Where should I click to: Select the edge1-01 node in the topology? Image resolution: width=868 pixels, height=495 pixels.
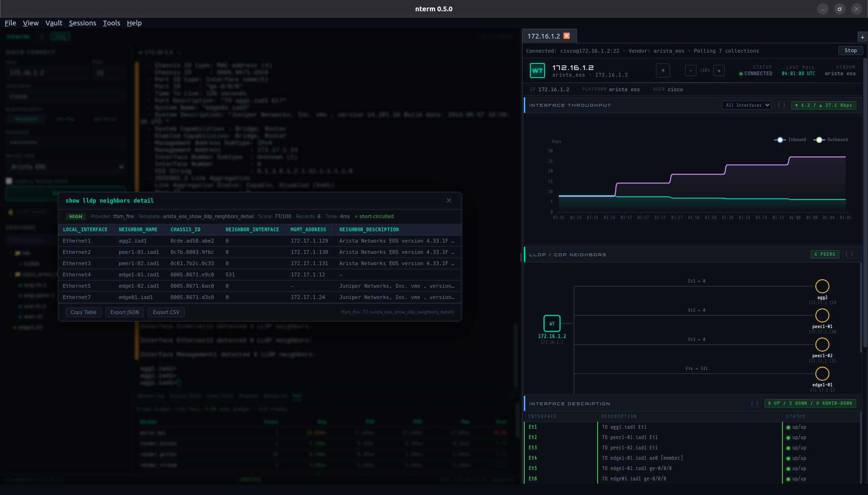point(822,374)
